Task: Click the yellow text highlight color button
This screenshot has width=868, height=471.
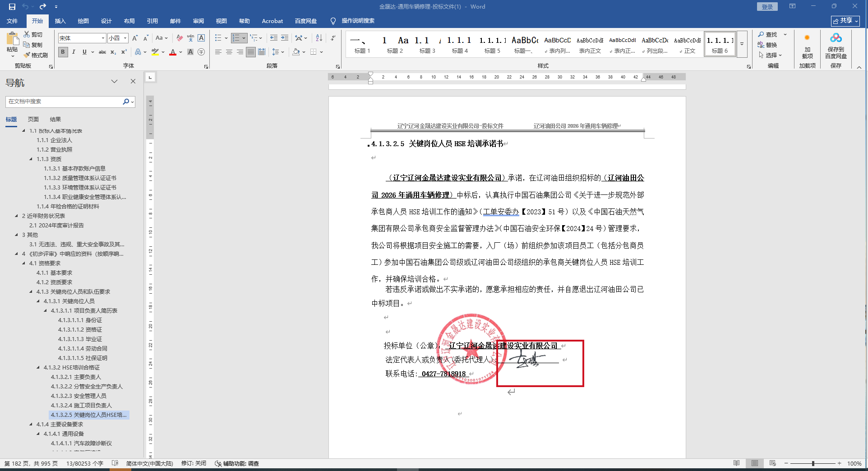Action: coord(155,52)
